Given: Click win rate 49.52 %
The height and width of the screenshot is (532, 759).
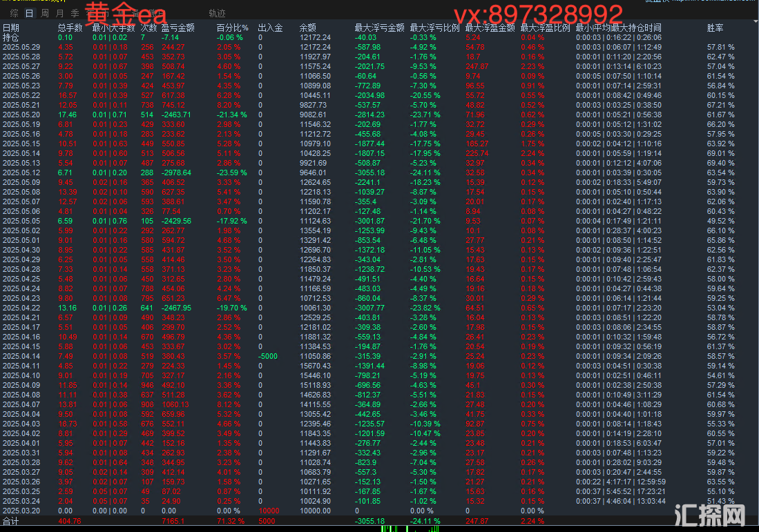Looking at the screenshot, I should (x=721, y=221).
